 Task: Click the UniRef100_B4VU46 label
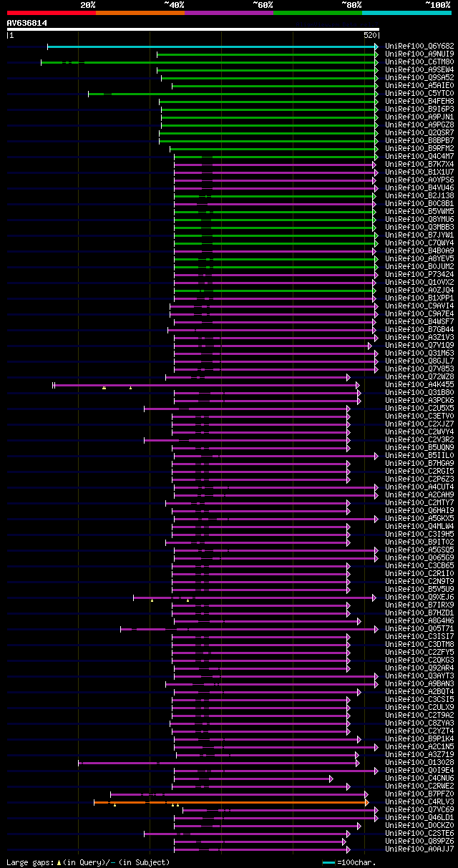419,188
